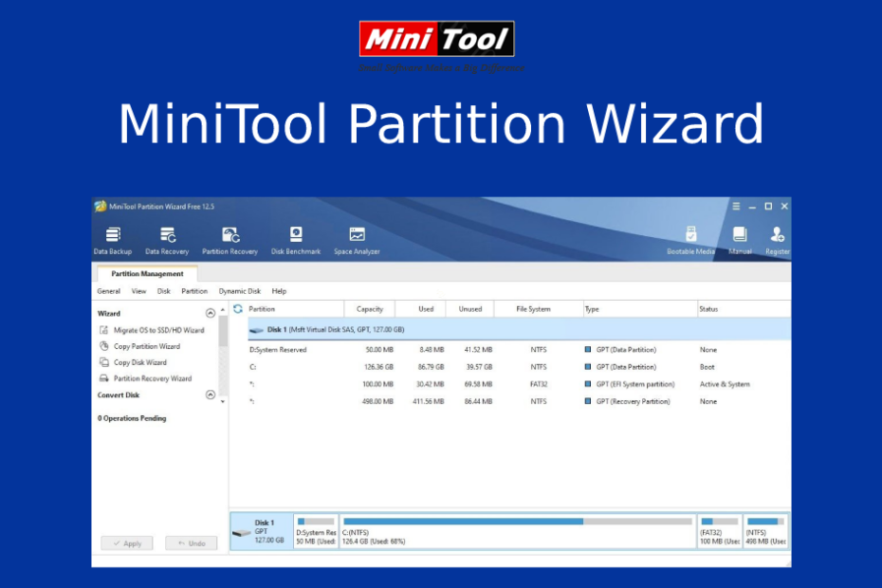The image size is (882, 588).
Task: Sort by the Unused column header
Action: [x=470, y=309]
